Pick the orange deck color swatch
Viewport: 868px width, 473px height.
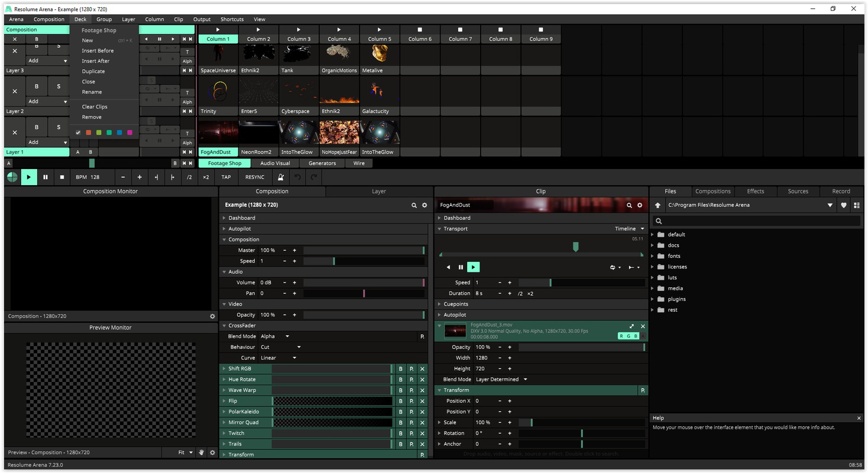pos(88,132)
